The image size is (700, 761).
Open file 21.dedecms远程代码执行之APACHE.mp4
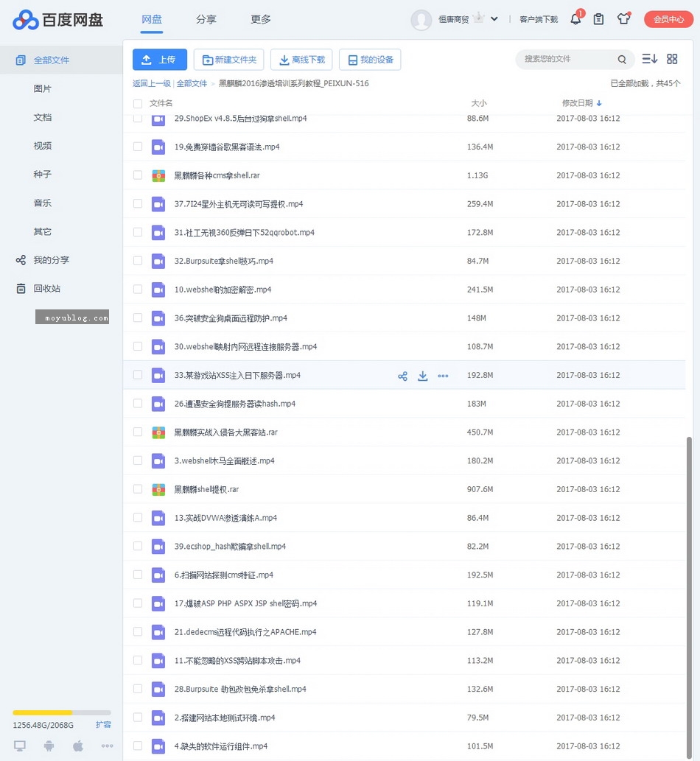click(245, 632)
